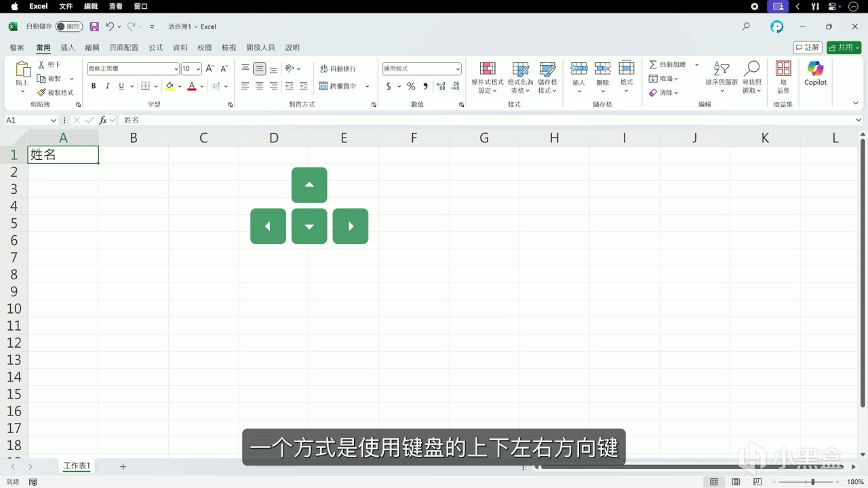The height and width of the screenshot is (488, 868).
Task: Click the AutoSum (自動加總) button
Action: click(667, 64)
